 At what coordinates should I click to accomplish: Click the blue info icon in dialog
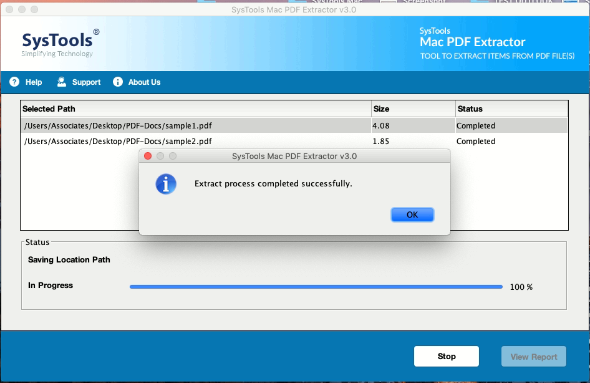pos(166,184)
